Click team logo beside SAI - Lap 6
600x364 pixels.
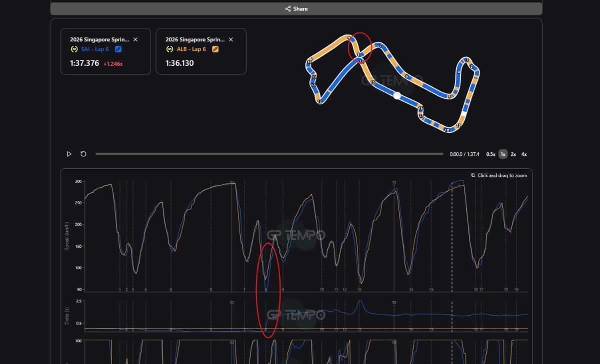[74, 49]
